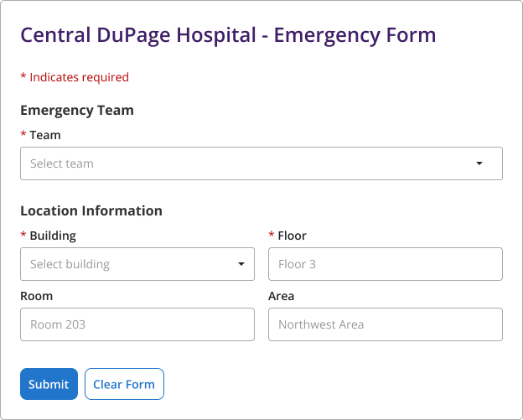Click the Clear Form button
Screen dimensions: 523x420
(124, 384)
